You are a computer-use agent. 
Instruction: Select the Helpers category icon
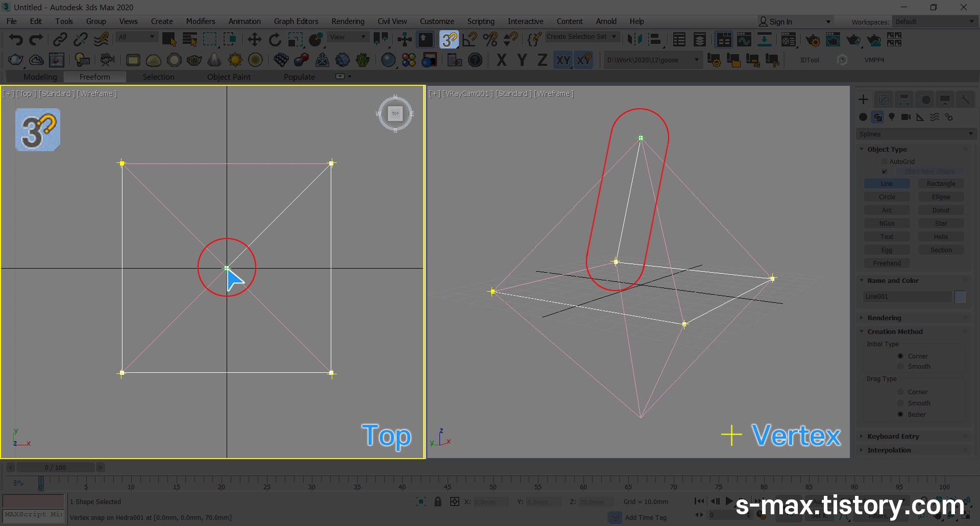[920, 117]
